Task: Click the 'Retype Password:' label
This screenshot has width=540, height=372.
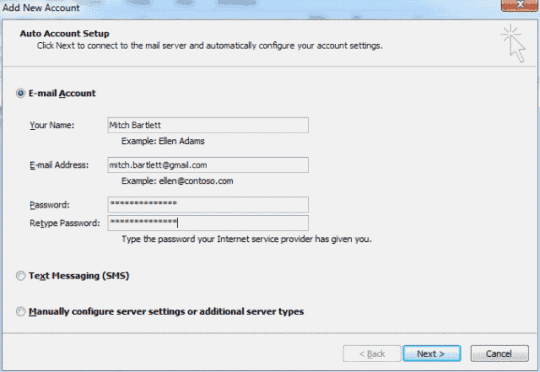Action: (65, 223)
